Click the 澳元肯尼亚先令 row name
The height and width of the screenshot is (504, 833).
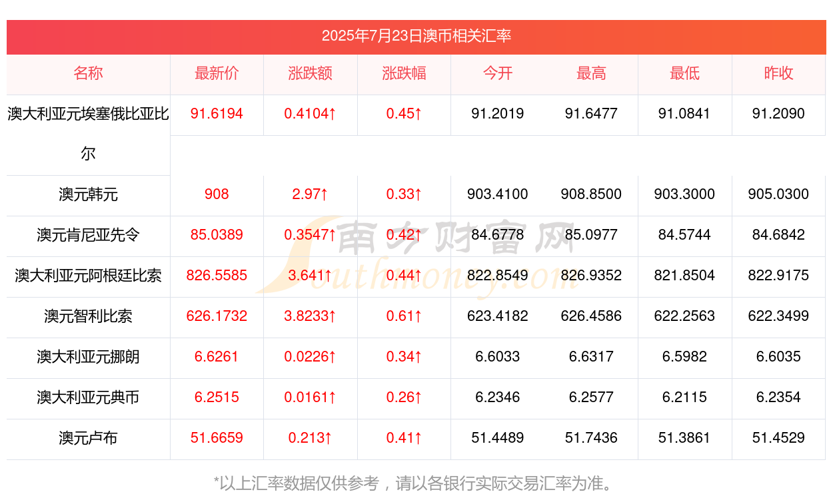[x=88, y=235]
